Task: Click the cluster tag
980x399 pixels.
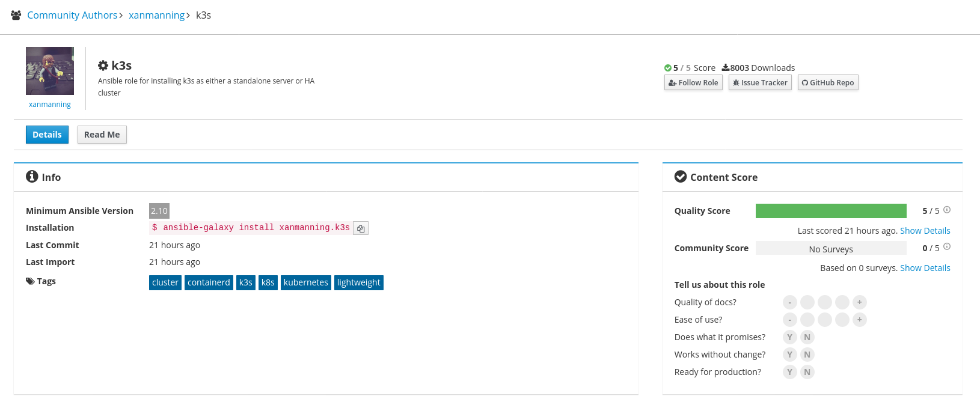Action: [165, 282]
